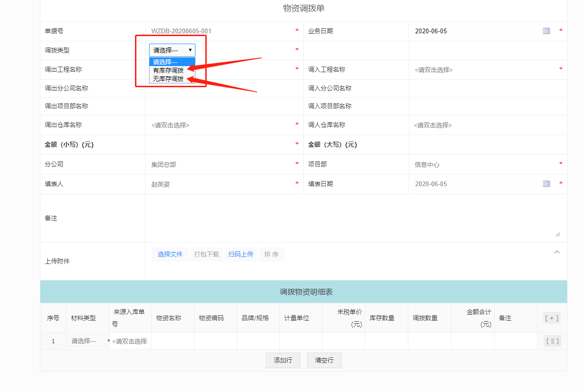Click the 物资调拨单 form title
Image resolution: width=584 pixels, height=392 pixels.
point(304,8)
